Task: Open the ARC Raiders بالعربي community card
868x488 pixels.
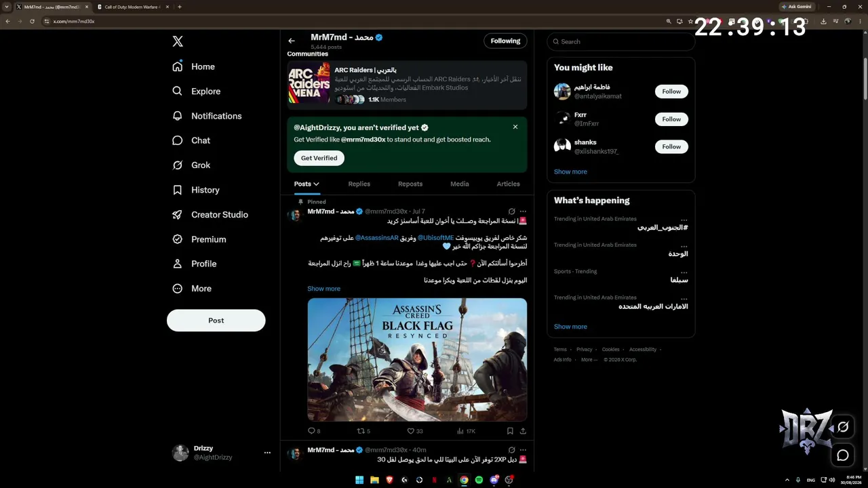Action: click(407, 85)
